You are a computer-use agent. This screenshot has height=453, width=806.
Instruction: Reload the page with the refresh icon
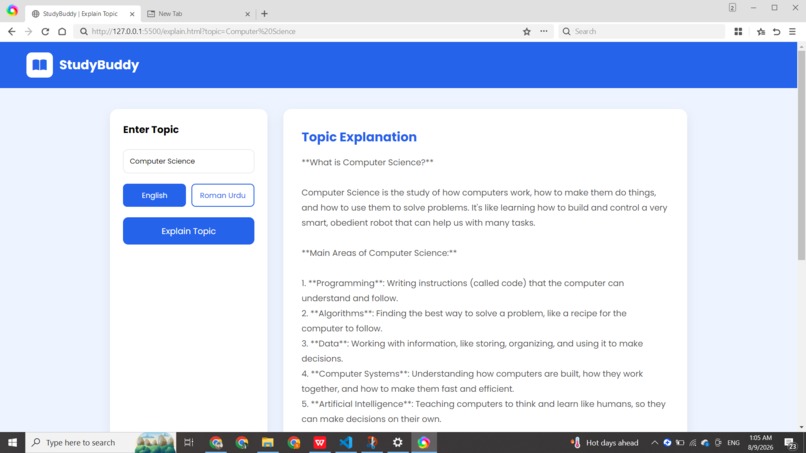[x=45, y=31]
